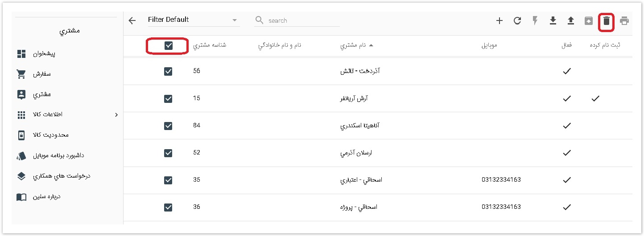Refresh the customer list

(x=517, y=20)
